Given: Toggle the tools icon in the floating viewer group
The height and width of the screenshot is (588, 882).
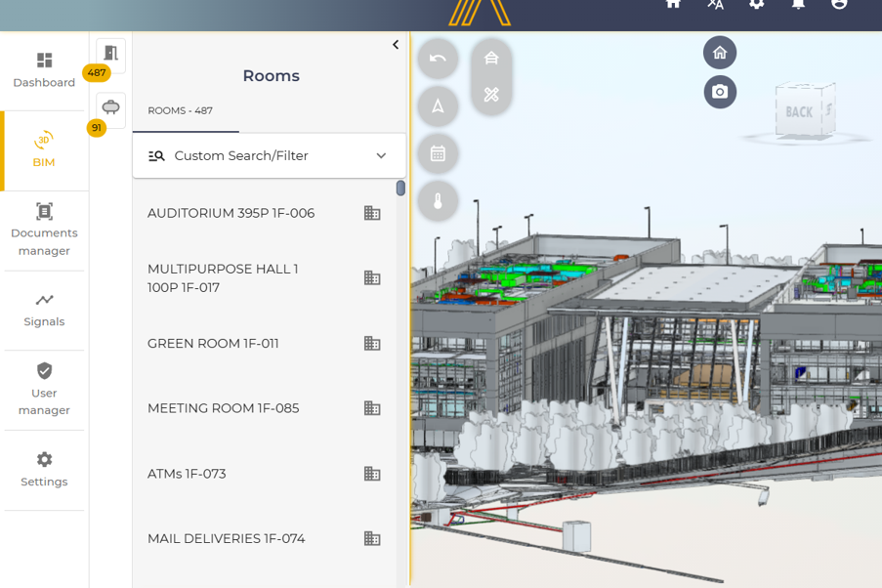Looking at the screenshot, I should [490, 95].
